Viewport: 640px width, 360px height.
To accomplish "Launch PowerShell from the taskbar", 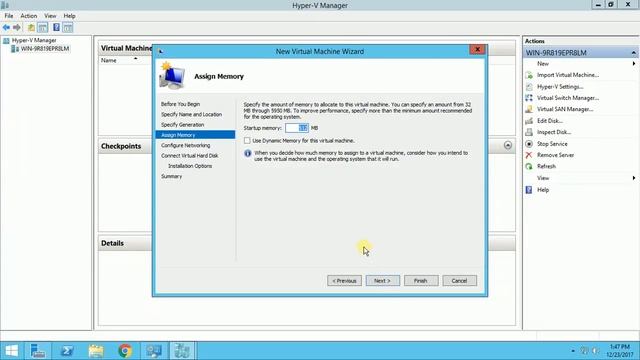I will [67, 351].
